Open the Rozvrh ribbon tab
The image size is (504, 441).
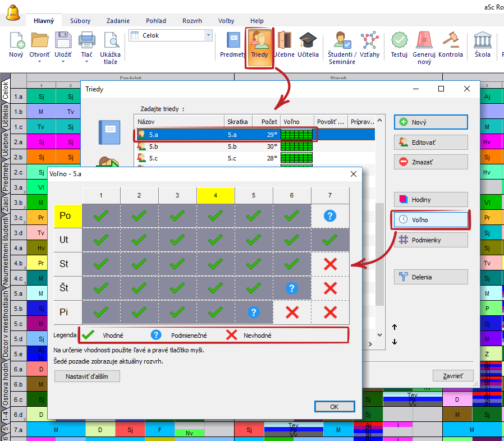tap(192, 21)
